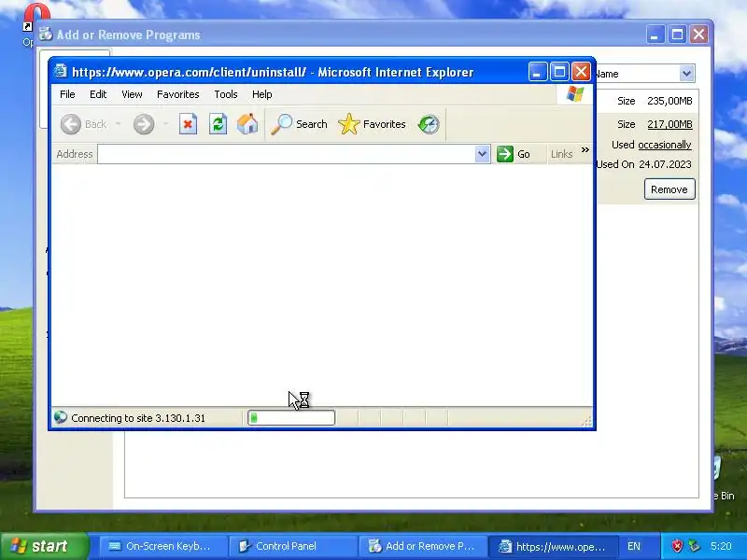This screenshot has width=747, height=560.
Task: Open the Back history dropdown arrow
Action: 119,124
